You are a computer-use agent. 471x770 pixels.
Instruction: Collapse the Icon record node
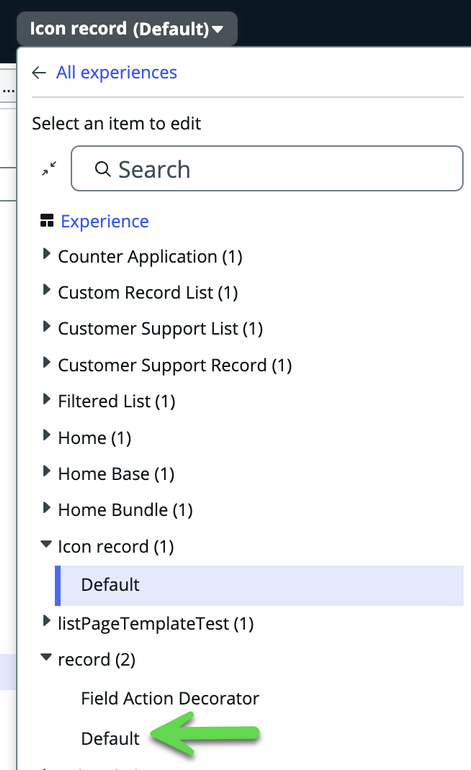(46, 544)
